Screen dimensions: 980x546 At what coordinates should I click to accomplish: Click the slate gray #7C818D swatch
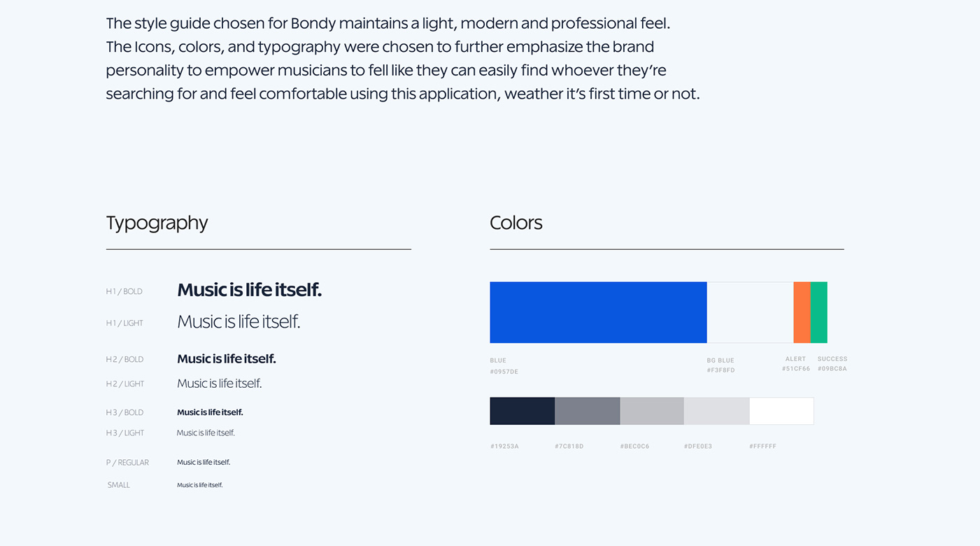587,411
